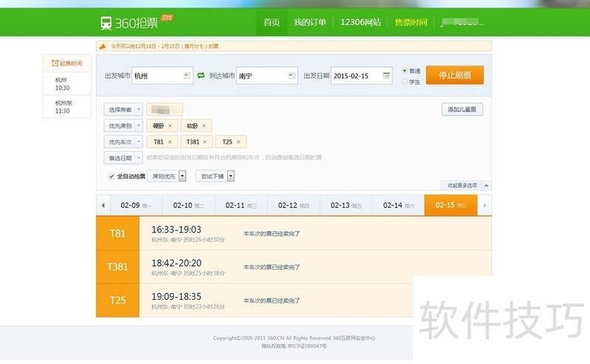Click the T381 历时25小时38分 duration text
This screenshot has width=590, height=364.
pos(204,273)
